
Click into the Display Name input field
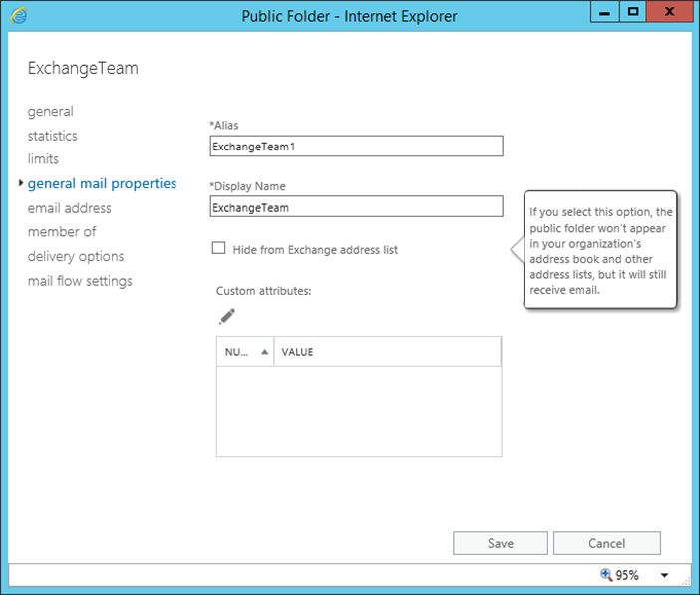point(356,206)
